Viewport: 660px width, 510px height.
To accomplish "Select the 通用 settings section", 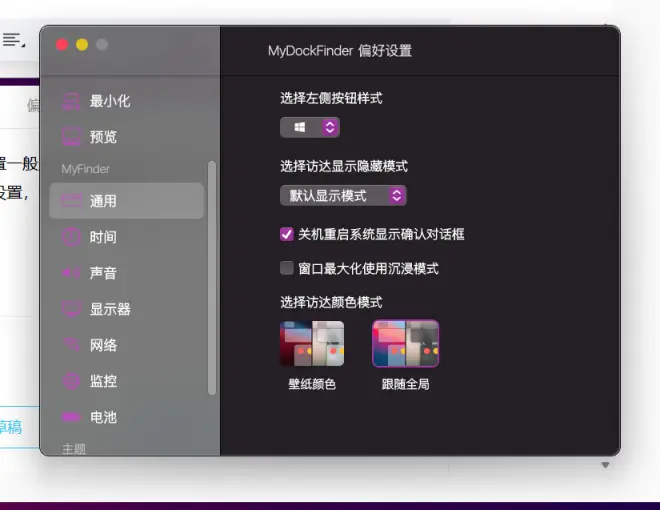I will pyautogui.click(x=126, y=201).
